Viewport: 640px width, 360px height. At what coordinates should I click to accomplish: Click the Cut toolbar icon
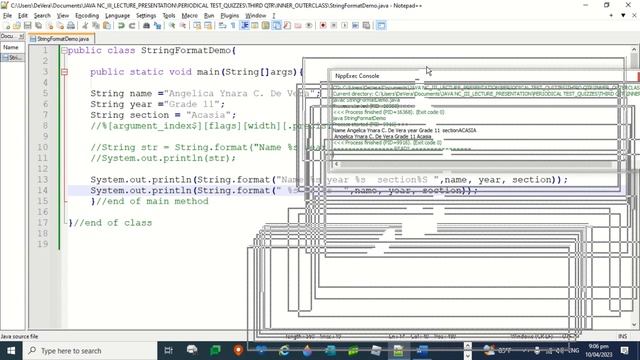point(85,26)
